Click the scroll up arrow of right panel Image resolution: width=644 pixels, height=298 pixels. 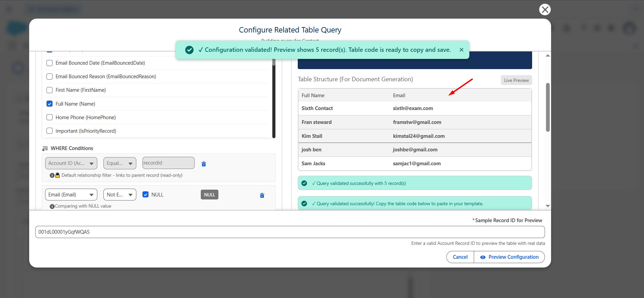548,55
